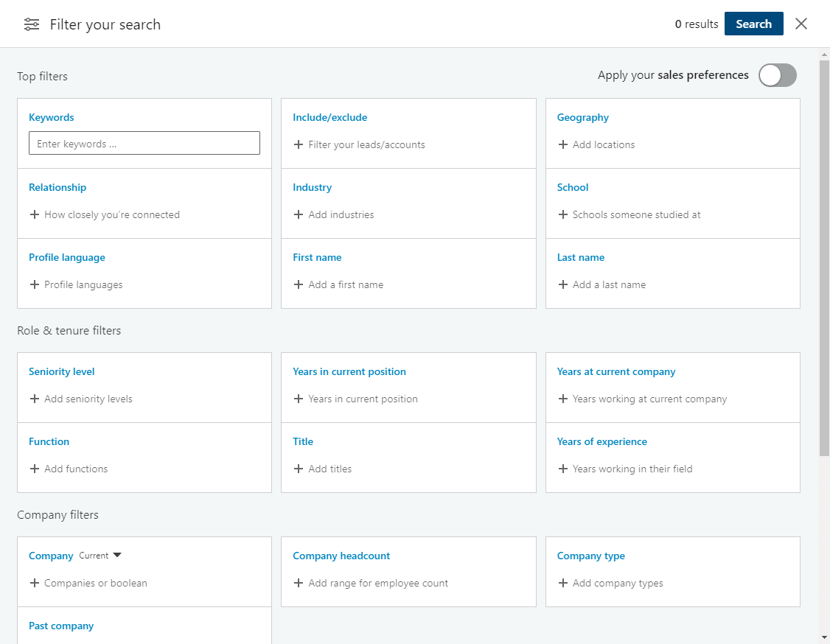Click the Last name filter heading
Screen dimensions: 830x644
[580, 257]
